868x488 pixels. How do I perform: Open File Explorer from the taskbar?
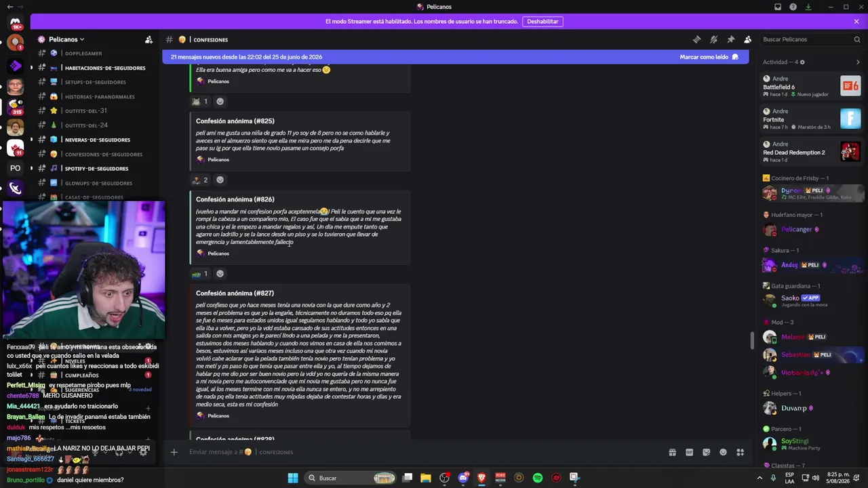click(x=426, y=478)
